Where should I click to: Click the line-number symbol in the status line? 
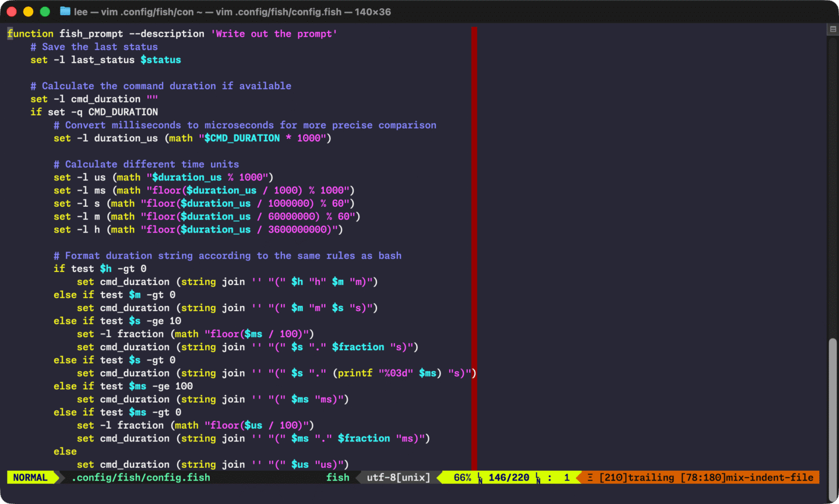480,478
